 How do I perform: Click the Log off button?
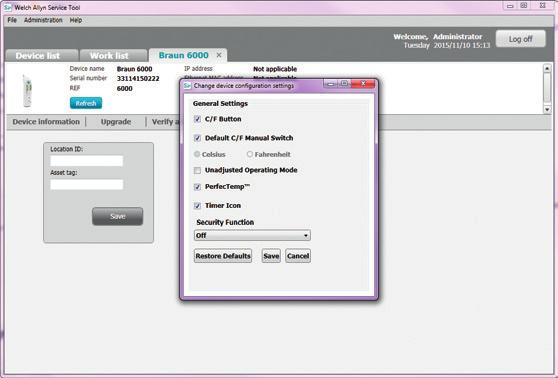[x=520, y=39]
